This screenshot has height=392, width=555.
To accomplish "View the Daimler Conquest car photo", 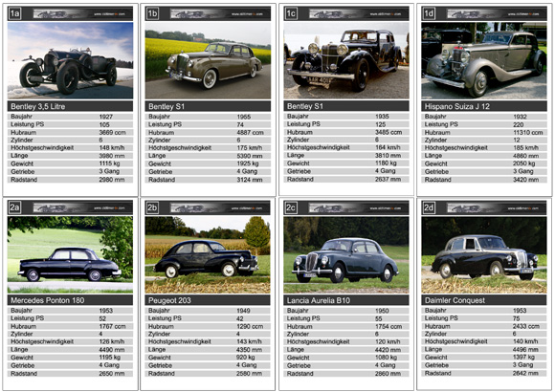I will click(x=484, y=254).
